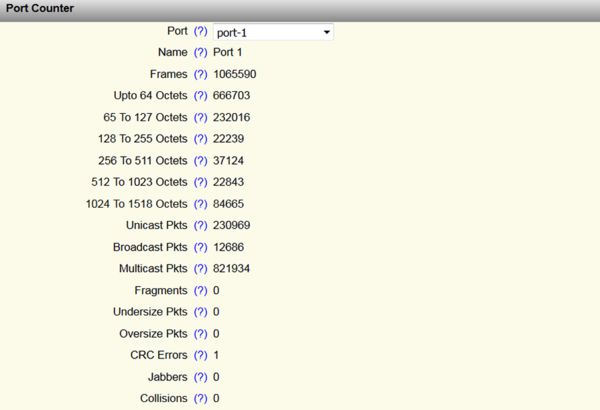Show help (?) for Undersize Pkts

(x=200, y=312)
